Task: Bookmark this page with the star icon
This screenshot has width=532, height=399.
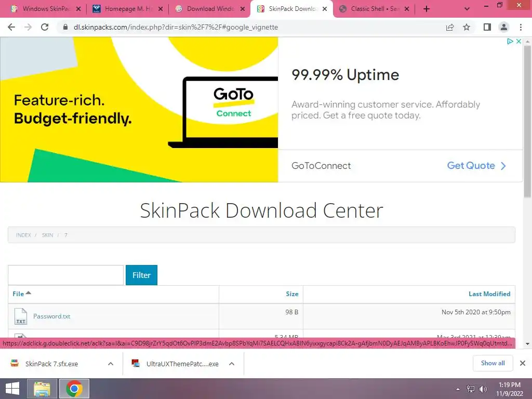Action: point(467,27)
